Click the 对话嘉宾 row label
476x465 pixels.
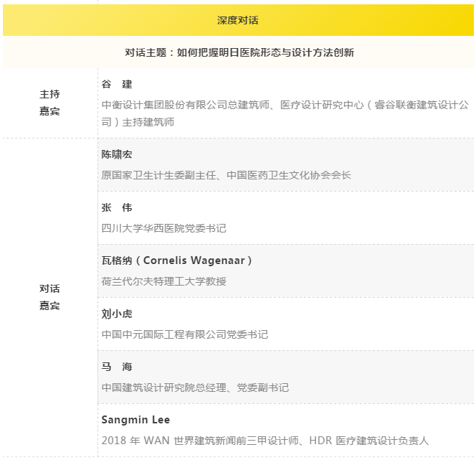pyautogui.click(x=49, y=297)
